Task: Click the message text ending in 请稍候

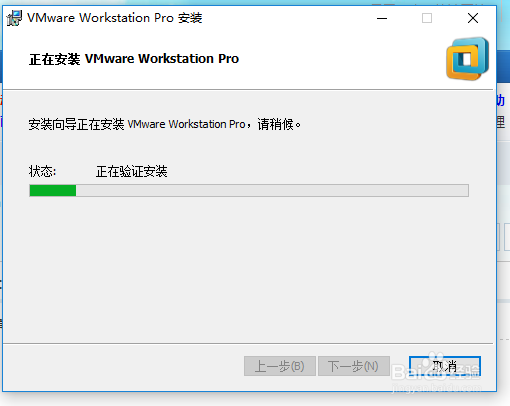Action: point(165,124)
